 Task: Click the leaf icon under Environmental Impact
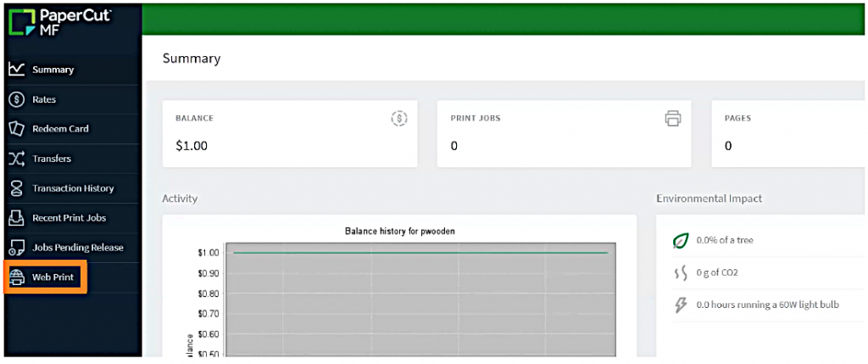(x=680, y=241)
